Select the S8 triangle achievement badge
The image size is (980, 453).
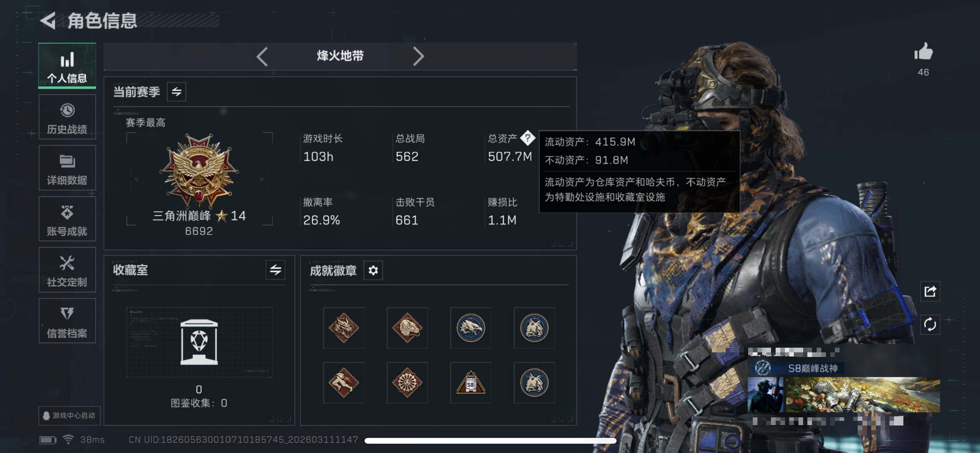pyautogui.click(x=471, y=383)
